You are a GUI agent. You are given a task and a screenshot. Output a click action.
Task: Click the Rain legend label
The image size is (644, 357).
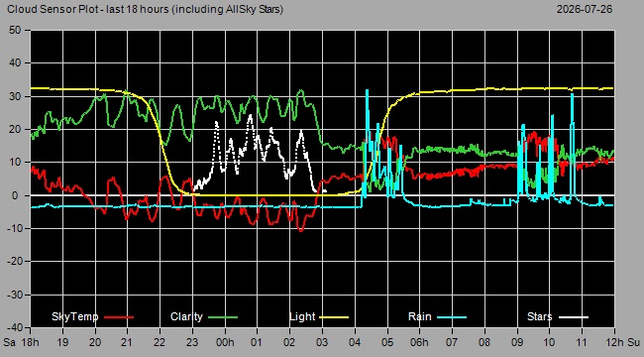click(x=419, y=316)
